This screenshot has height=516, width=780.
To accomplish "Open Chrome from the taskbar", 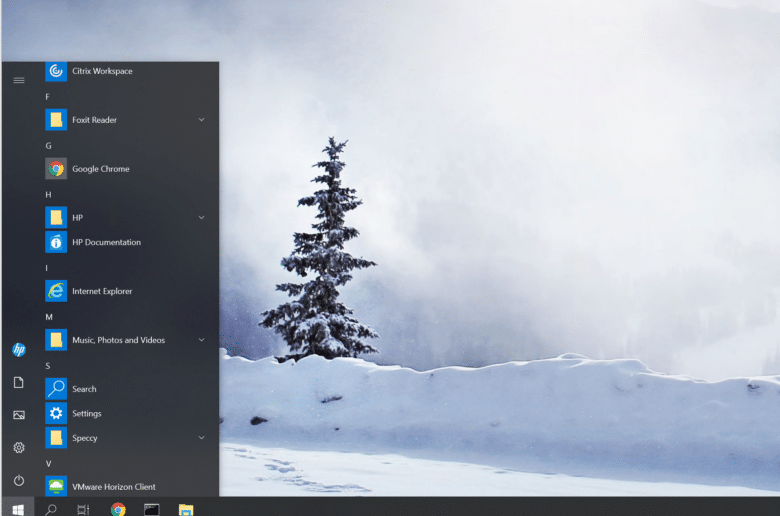I will 118,509.
